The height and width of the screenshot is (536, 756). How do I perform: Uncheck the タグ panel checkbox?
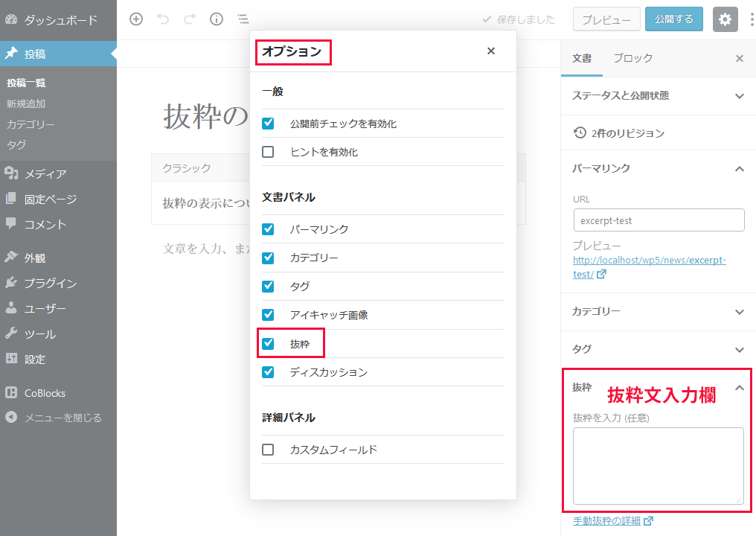[268, 287]
